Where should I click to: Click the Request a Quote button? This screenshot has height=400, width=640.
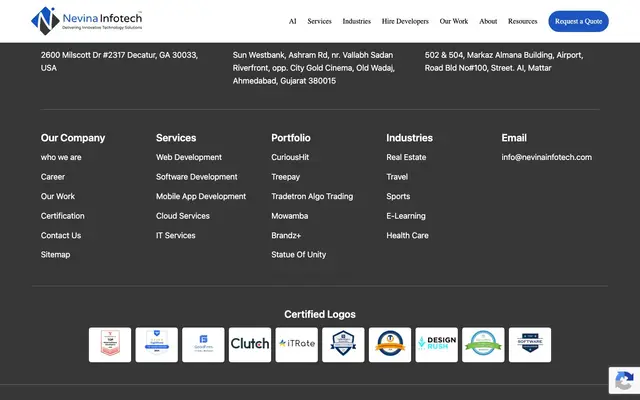578,21
